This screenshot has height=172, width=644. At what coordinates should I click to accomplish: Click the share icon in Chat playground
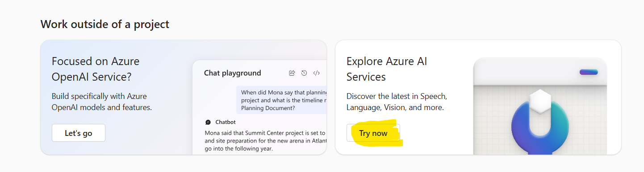click(x=292, y=73)
